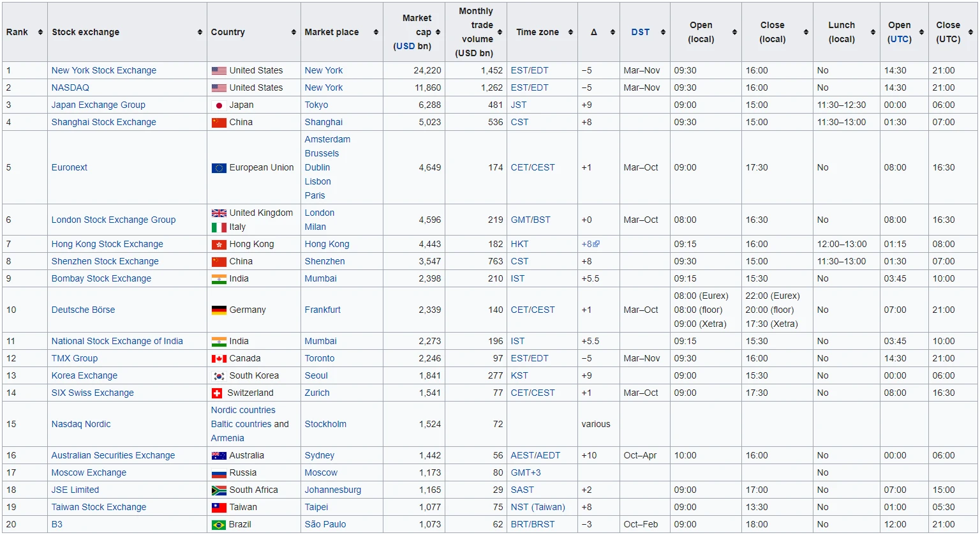
Task: Click the European Union flag icon
Action: (x=219, y=168)
